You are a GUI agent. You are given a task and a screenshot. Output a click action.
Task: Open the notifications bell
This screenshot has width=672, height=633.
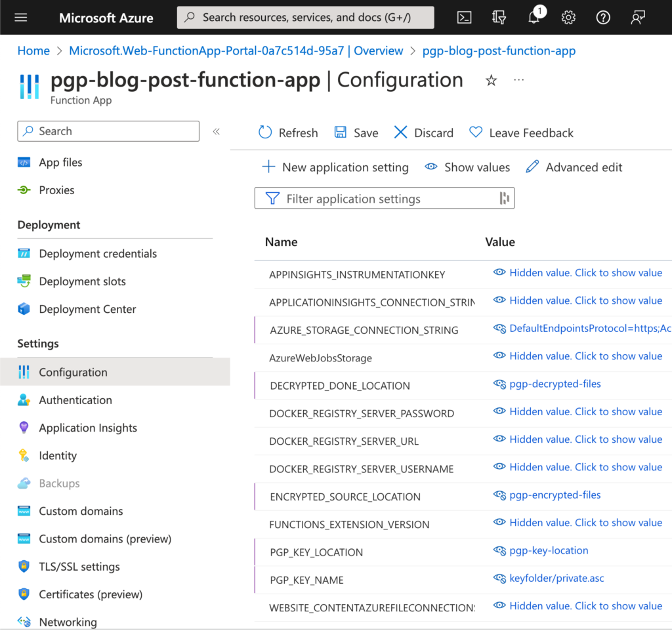534,16
